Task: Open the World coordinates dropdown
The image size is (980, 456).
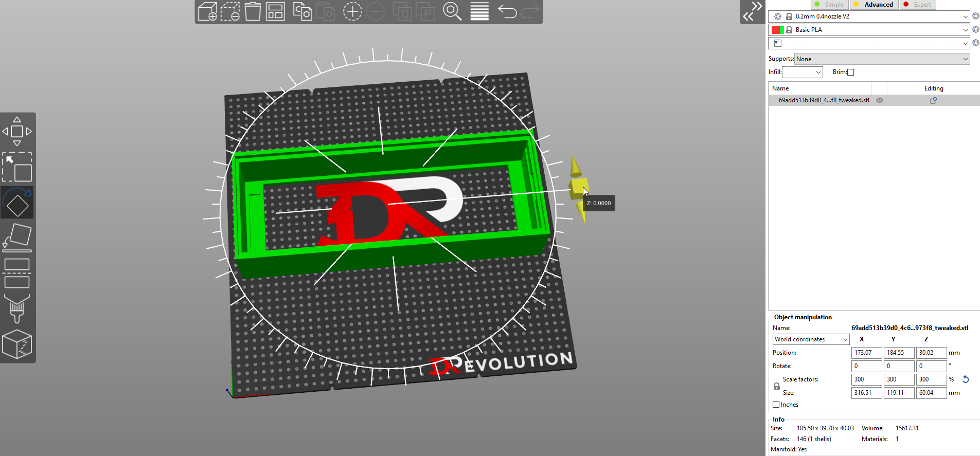Action: (811, 339)
